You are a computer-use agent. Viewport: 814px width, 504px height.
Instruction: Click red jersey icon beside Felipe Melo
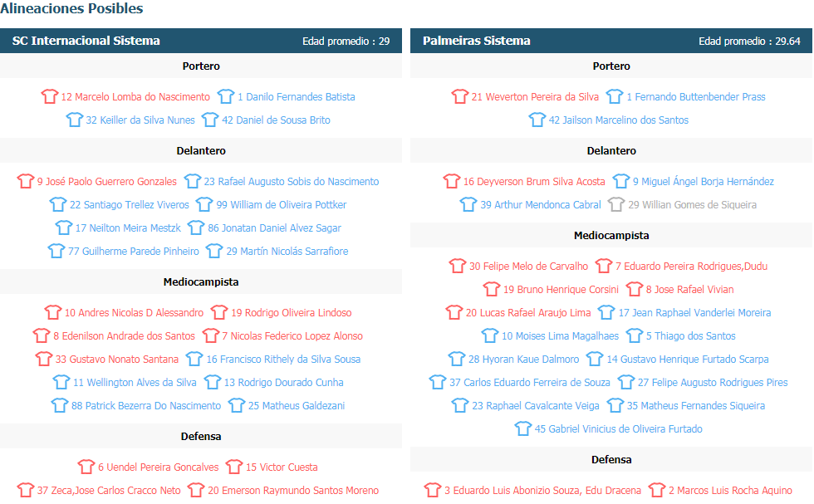coord(458,266)
